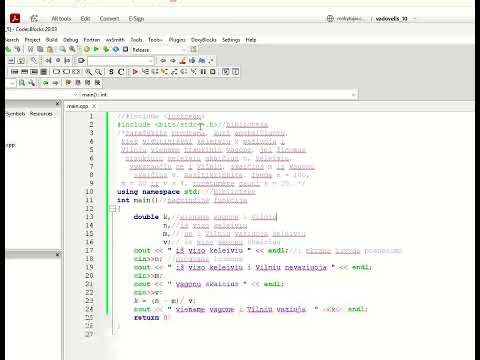The width and height of the screenshot is (480, 360).
Task: Open the Help menu
Action: [x=251, y=40]
